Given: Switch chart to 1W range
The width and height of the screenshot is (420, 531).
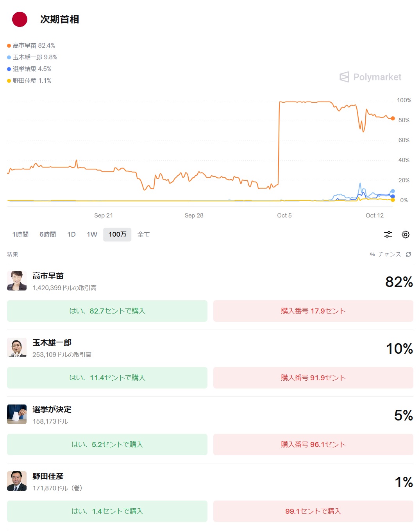Looking at the screenshot, I should point(92,234).
